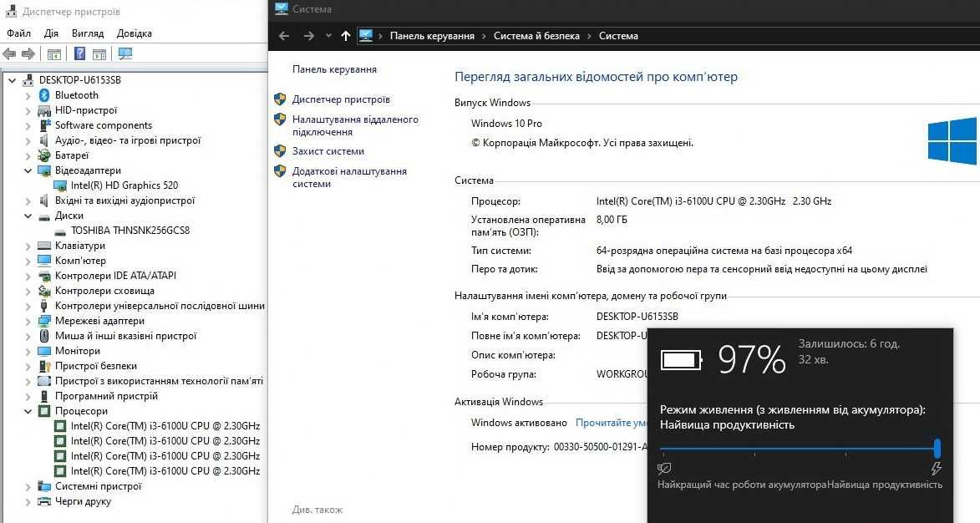Open the Вигляд menu

(x=88, y=33)
